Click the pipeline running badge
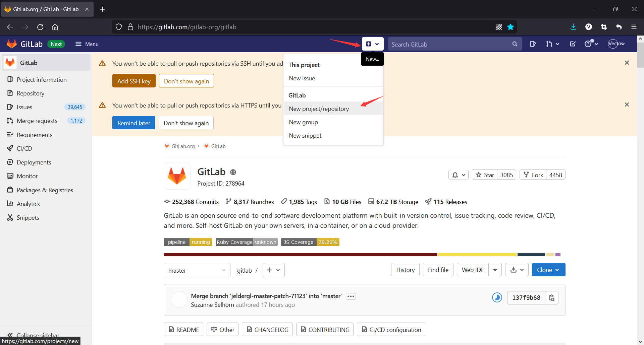The image size is (644, 345). tap(188, 242)
